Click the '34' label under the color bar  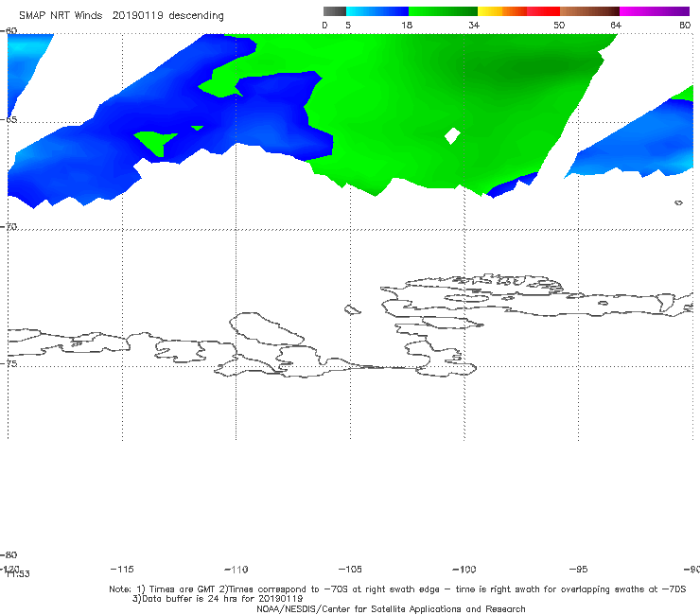click(474, 26)
